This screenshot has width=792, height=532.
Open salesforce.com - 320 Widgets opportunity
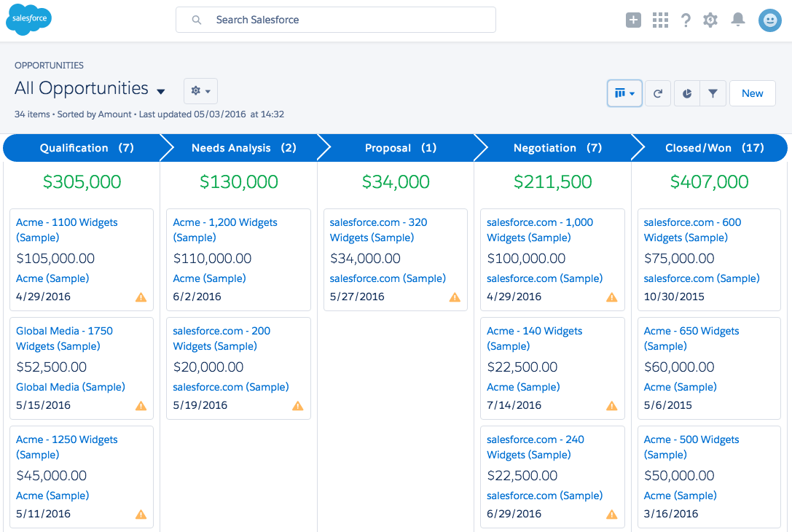click(378, 230)
